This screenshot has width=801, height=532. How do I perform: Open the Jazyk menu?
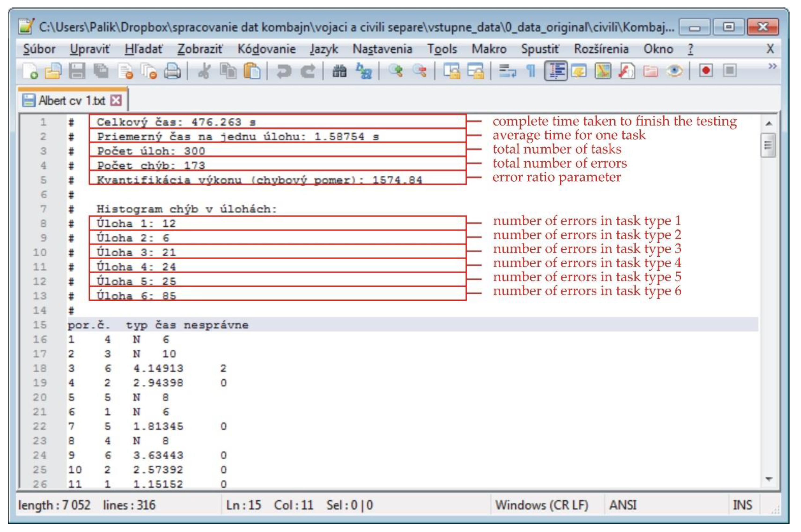click(323, 49)
